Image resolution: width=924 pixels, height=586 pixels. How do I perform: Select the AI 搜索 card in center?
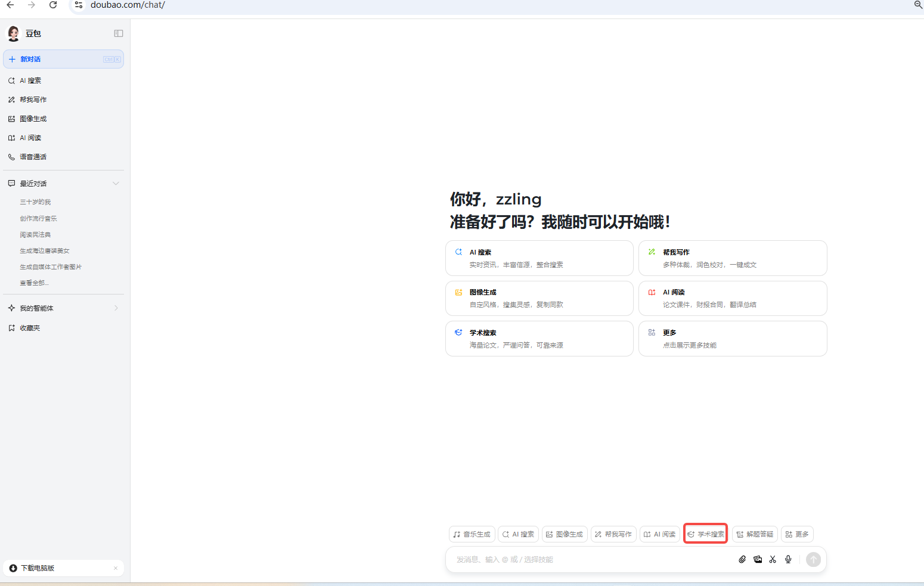(x=539, y=258)
